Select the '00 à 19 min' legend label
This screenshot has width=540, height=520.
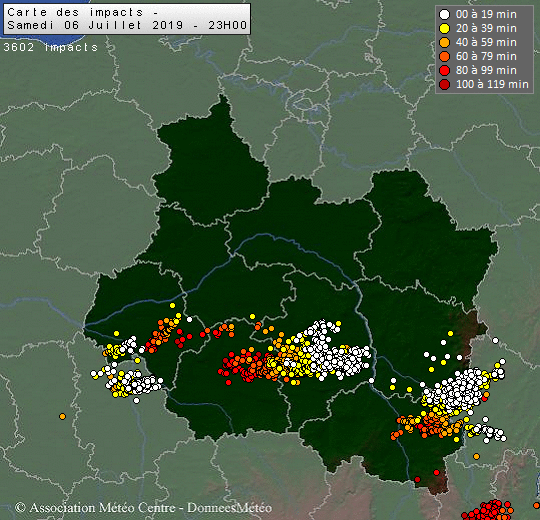tap(486, 14)
